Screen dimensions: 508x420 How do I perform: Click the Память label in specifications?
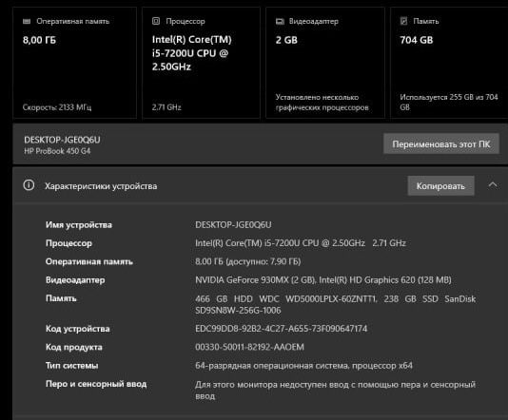coord(61,298)
